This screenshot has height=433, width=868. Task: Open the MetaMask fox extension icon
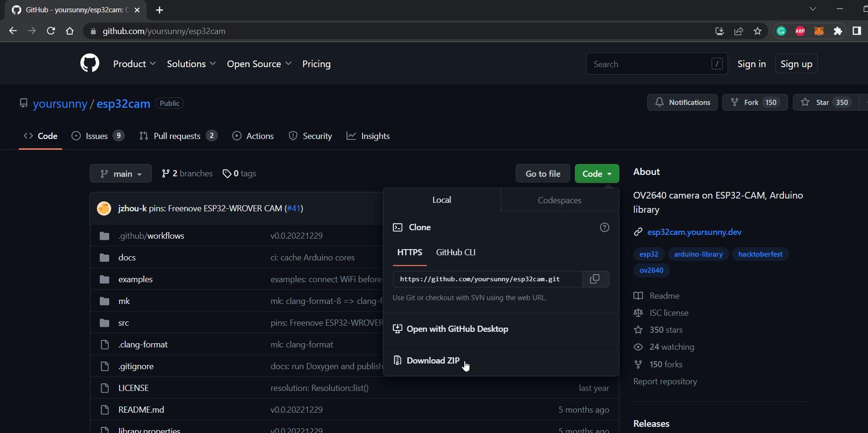[x=819, y=31]
